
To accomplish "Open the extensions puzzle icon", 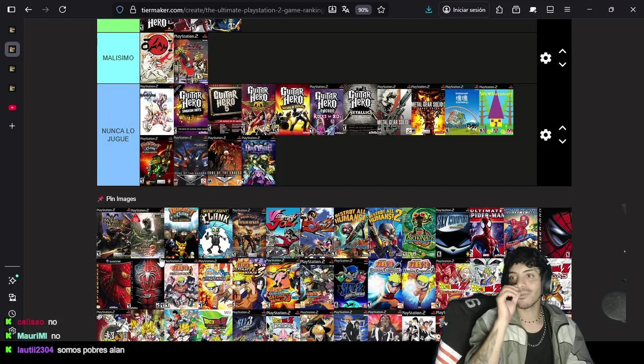I will pos(500,10).
